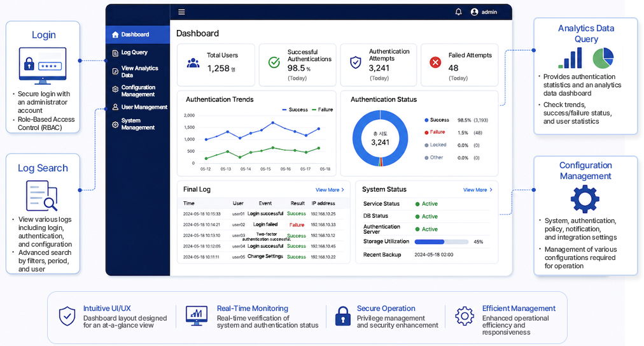The height and width of the screenshot is (346, 644).
Task: Open View Analytics Data menu item
Action: click(139, 71)
